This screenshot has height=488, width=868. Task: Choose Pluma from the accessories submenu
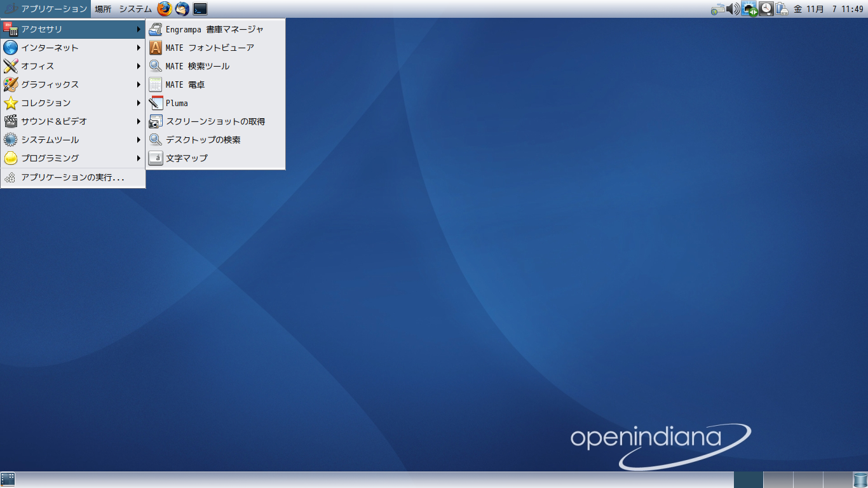pos(215,103)
